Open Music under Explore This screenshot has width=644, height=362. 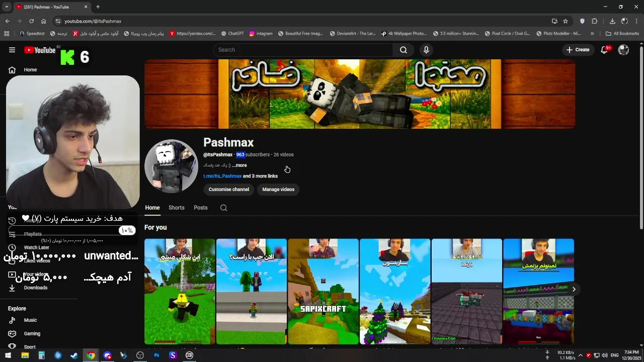(x=30, y=320)
